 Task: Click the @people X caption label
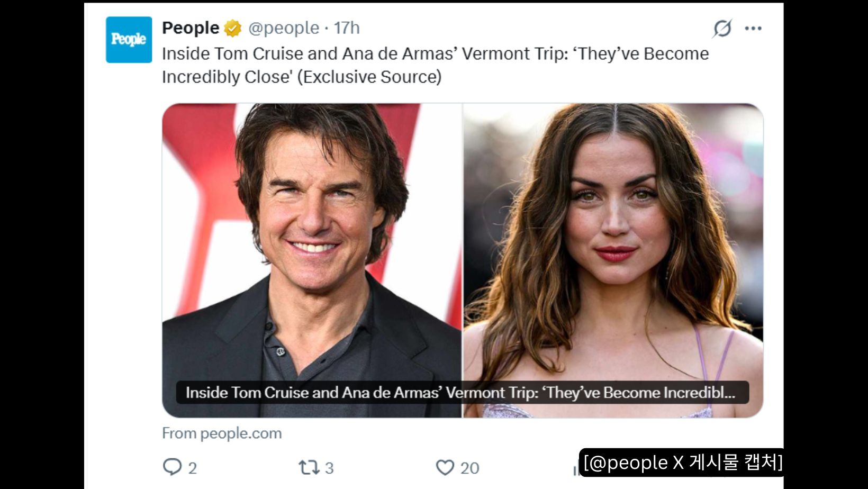[682, 463]
